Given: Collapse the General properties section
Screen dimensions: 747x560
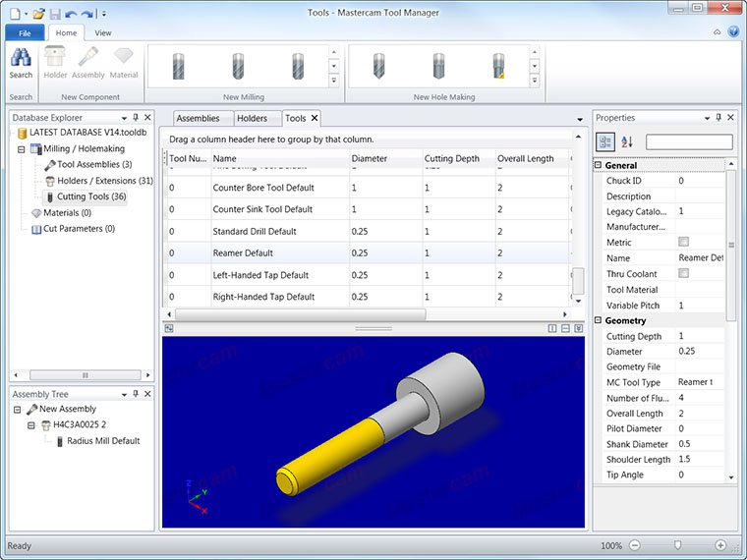Looking at the screenshot, I should pyautogui.click(x=599, y=165).
